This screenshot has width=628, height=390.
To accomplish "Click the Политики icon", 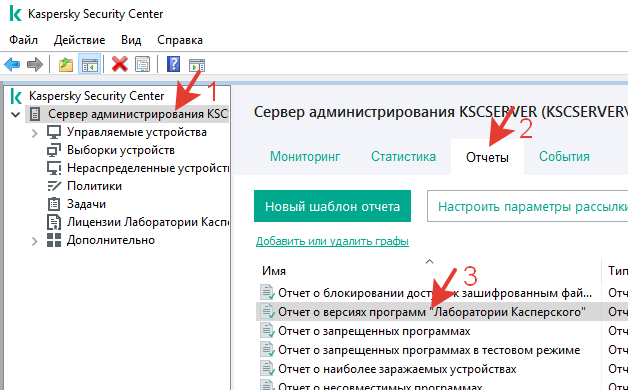I will point(54,186).
